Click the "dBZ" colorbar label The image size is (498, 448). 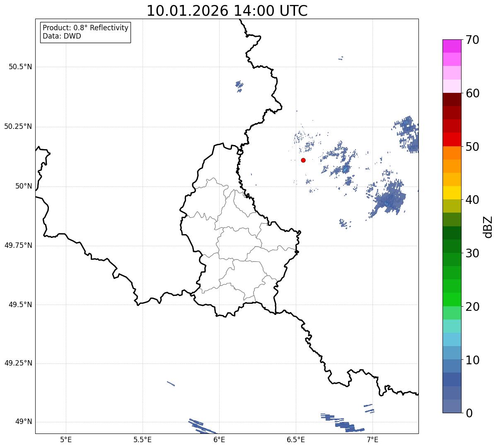tap(488, 226)
